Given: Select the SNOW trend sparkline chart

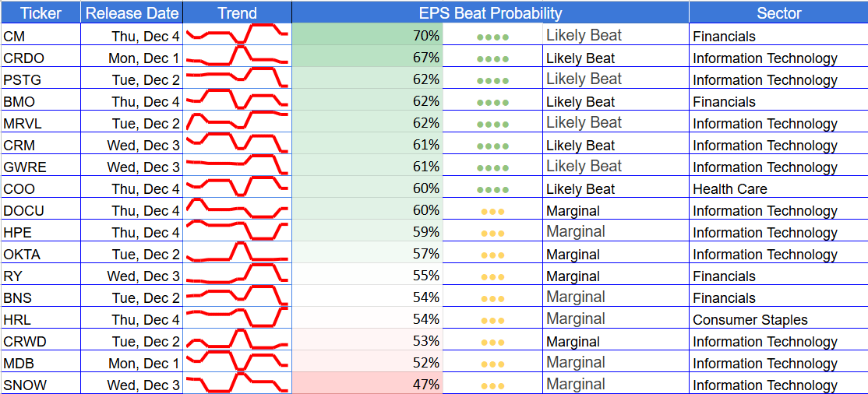Looking at the screenshot, I should (237, 383).
